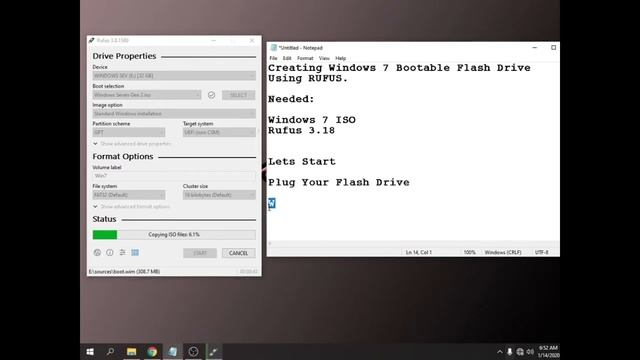Maximize the Notepad window
640x360 pixels.
click(x=553, y=48)
